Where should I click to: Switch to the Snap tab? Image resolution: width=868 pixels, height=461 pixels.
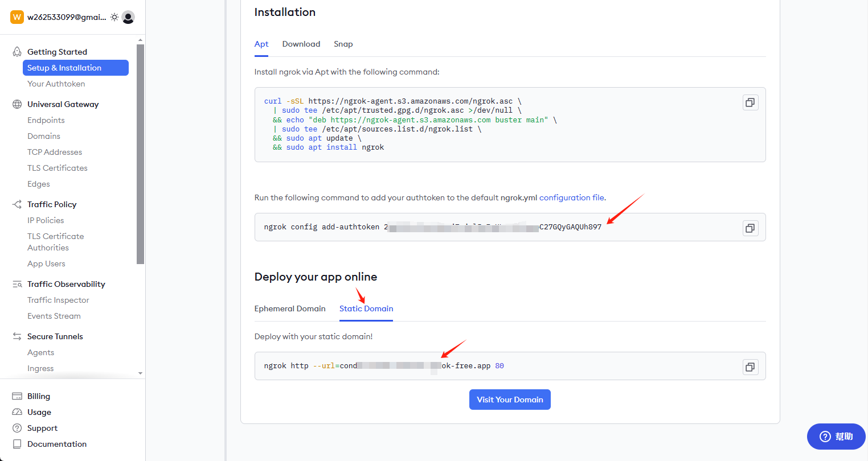[343, 44]
